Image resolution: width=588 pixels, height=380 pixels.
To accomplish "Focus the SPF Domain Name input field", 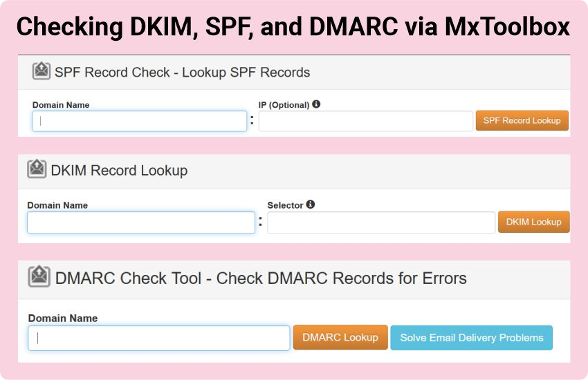I will [x=140, y=121].
